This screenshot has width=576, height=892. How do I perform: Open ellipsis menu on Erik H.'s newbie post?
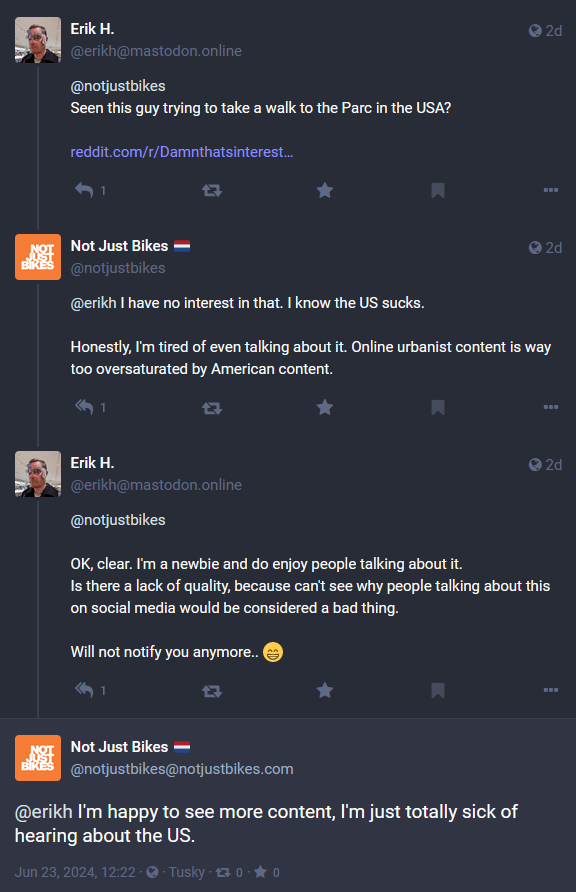[550, 690]
